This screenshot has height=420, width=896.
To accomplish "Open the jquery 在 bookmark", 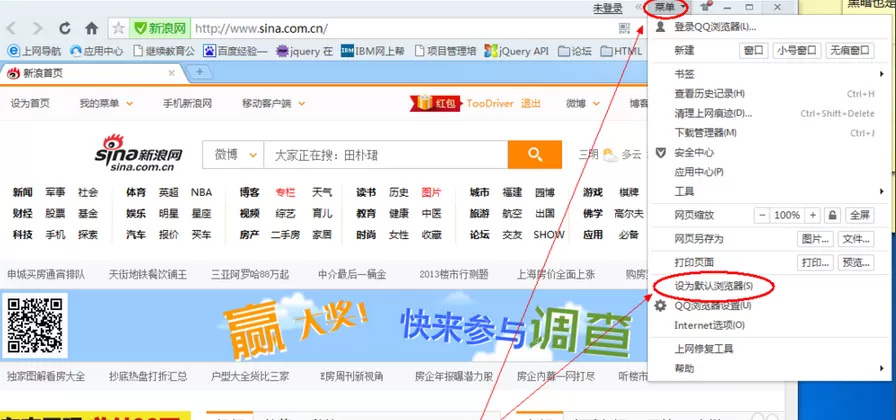I will pyautogui.click(x=304, y=51).
